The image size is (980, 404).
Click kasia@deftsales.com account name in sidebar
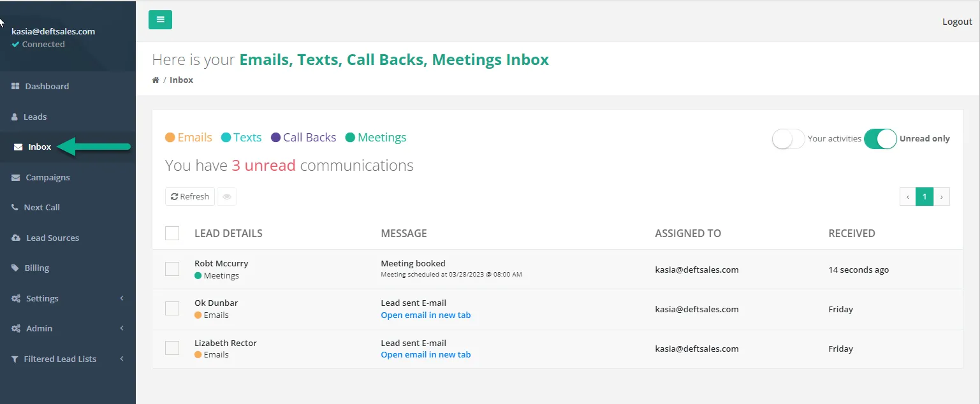click(54, 31)
